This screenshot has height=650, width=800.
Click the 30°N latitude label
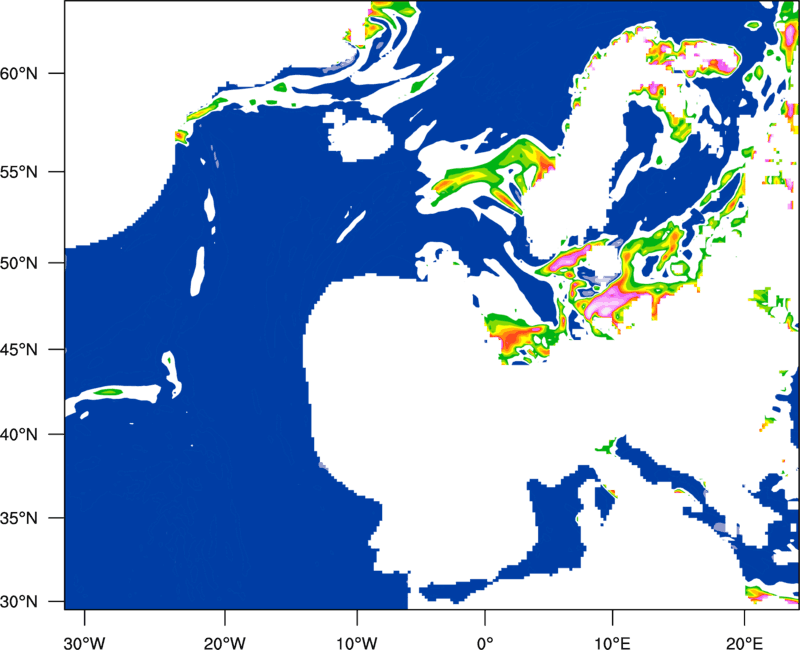pyautogui.click(x=19, y=602)
